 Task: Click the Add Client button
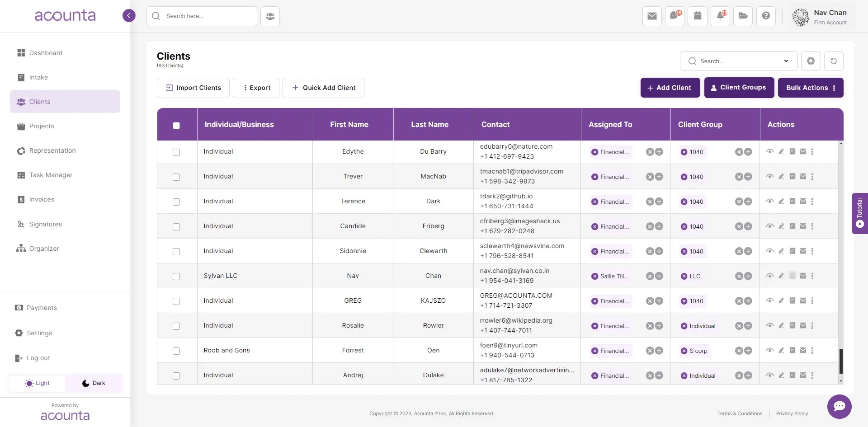(x=670, y=88)
